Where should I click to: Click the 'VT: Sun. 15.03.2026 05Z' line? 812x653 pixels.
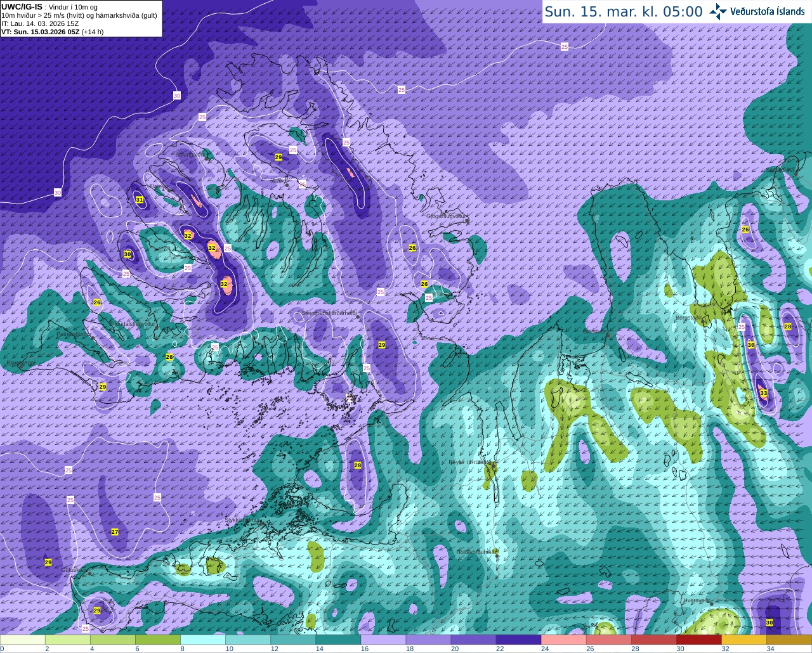40,32
